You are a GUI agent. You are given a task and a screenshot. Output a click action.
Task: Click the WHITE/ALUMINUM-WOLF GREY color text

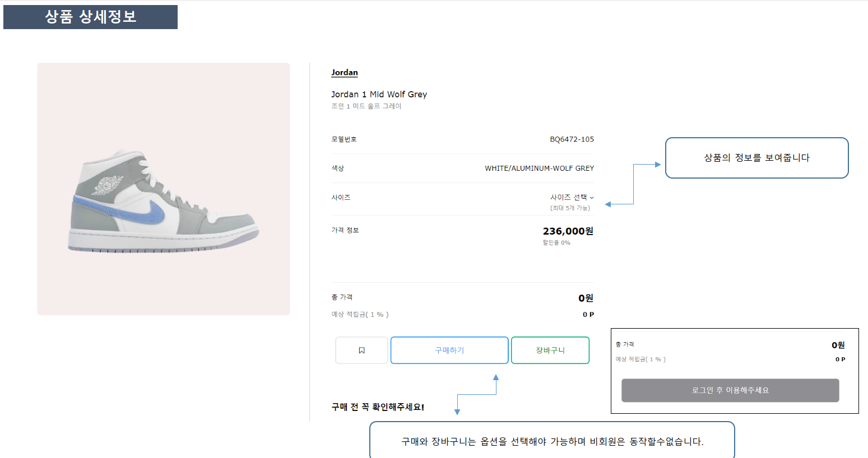[x=539, y=168]
